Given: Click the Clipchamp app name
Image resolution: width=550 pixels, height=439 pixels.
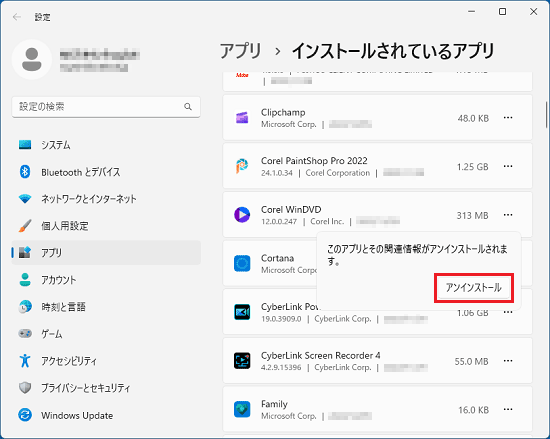Looking at the screenshot, I should tap(283, 112).
